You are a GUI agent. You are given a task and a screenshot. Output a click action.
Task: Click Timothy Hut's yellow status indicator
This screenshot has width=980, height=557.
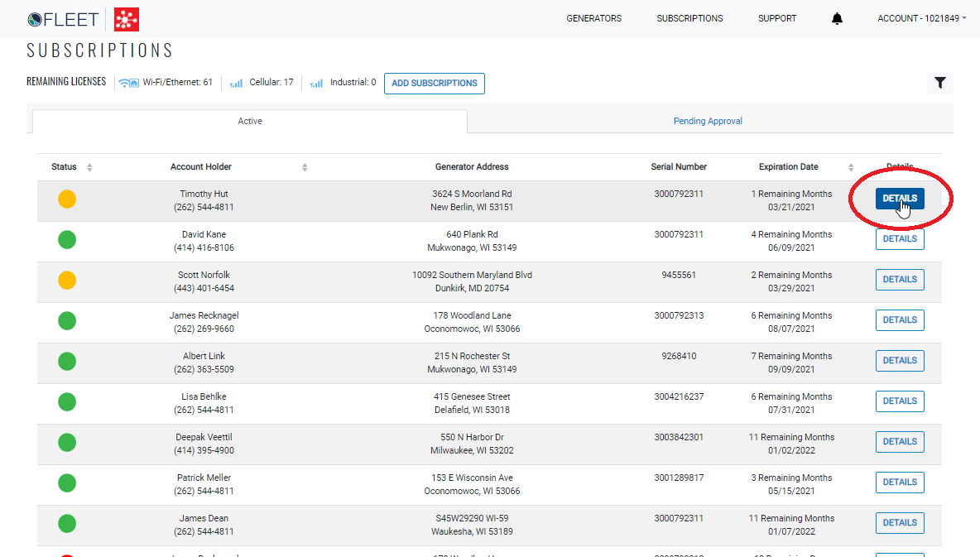67,199
